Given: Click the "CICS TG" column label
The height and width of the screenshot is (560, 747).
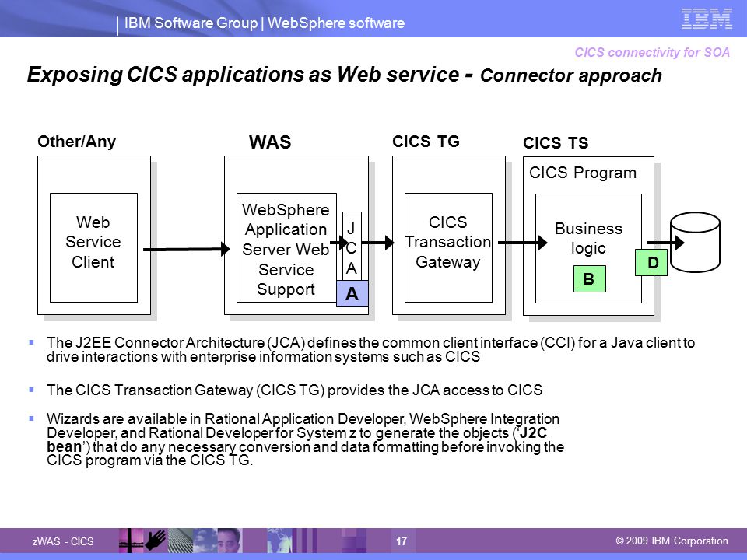Looking at the screenshot, I should [x=426, y=142].
